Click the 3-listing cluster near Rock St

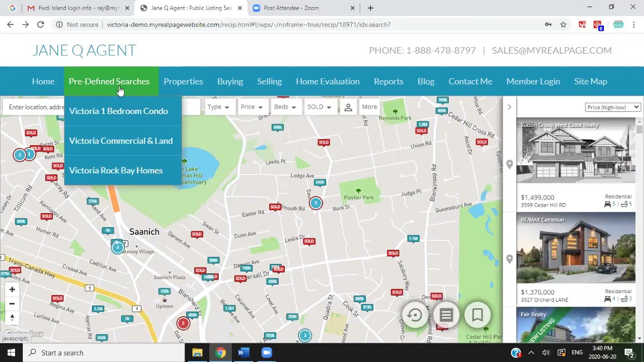coord(315,203)
